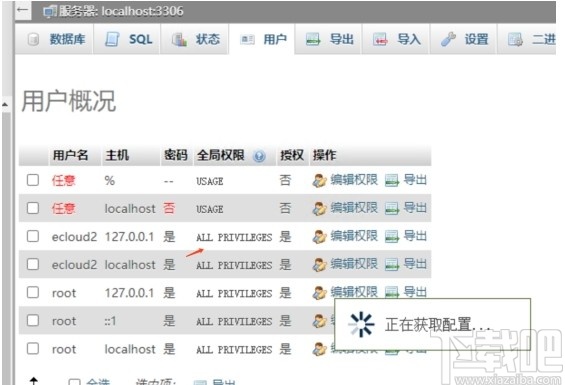This screenshot has height=385, width=565.
Task: Click export icon in root 127.0.0.1 row
Action: [x=392, y=292]
